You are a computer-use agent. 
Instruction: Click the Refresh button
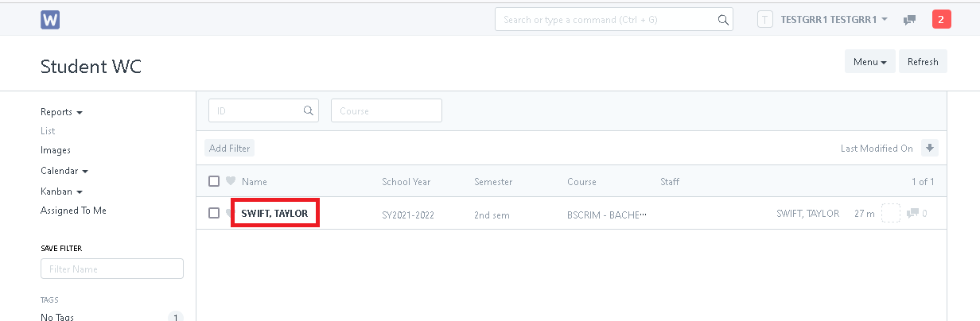pos(923,62)
